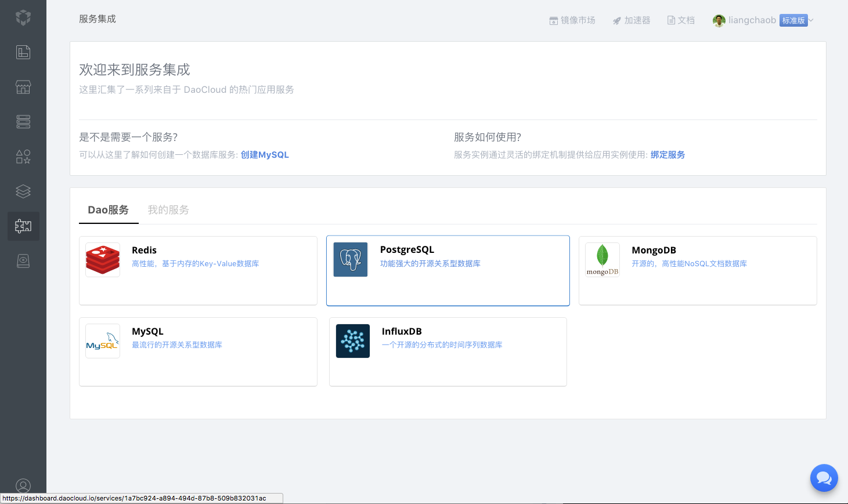The height and width of the screenshot is (504, 848).
Task: Click the liangchaob avatar picture
Action: [719, 21]
